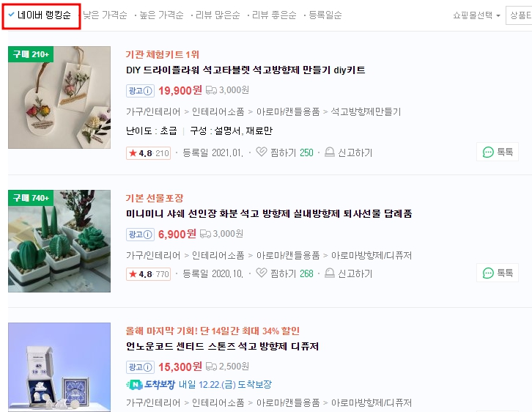Click the cactus pot product thumbnail
The image size is (532, 412).
pyautogui.click(x=59, y=241)
